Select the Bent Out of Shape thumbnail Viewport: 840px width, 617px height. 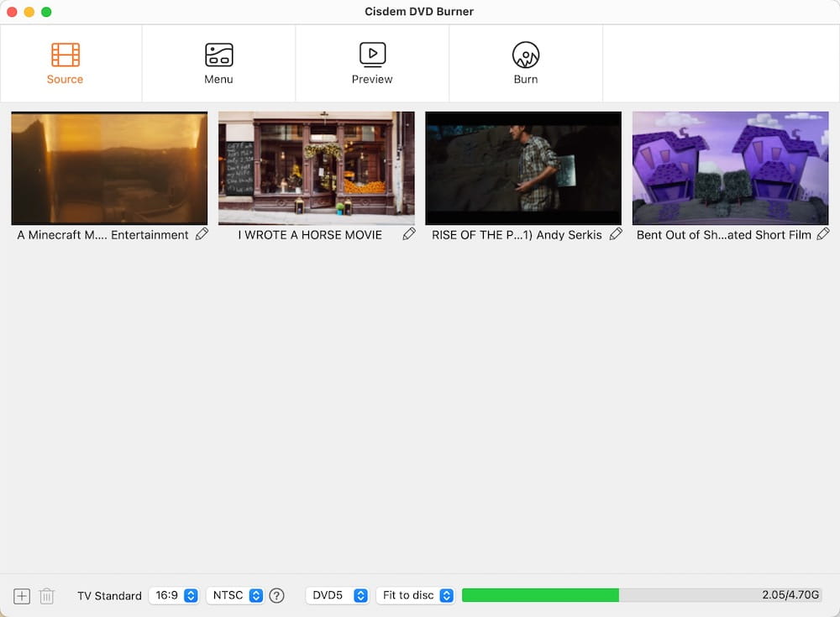tap(731, 168)
